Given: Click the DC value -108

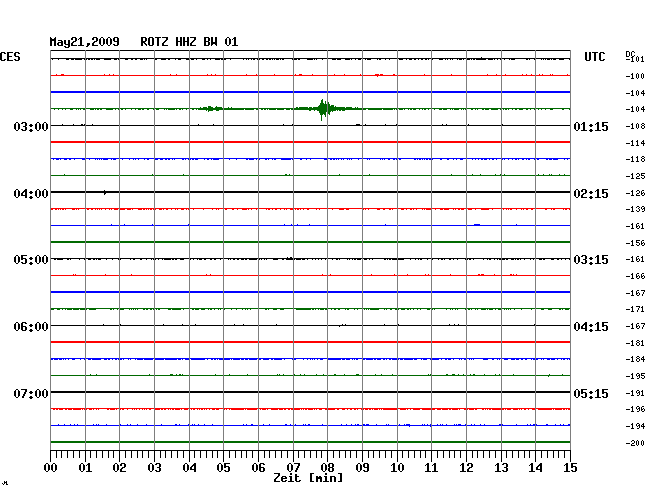Looking at the screenshot, I should pyautogui.click(x=635, y=126).
